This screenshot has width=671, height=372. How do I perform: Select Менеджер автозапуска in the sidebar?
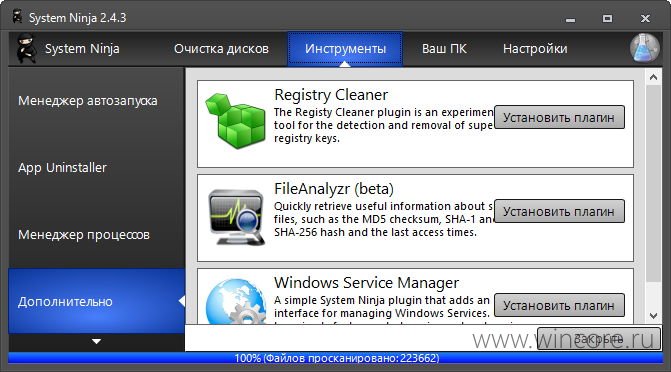(96, 101)
